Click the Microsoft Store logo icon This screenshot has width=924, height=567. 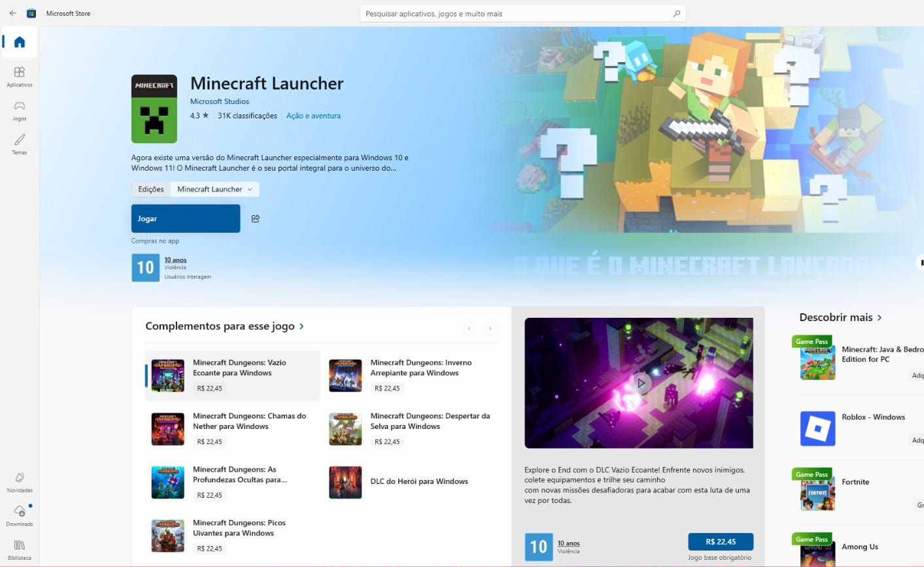pos(31,13)
